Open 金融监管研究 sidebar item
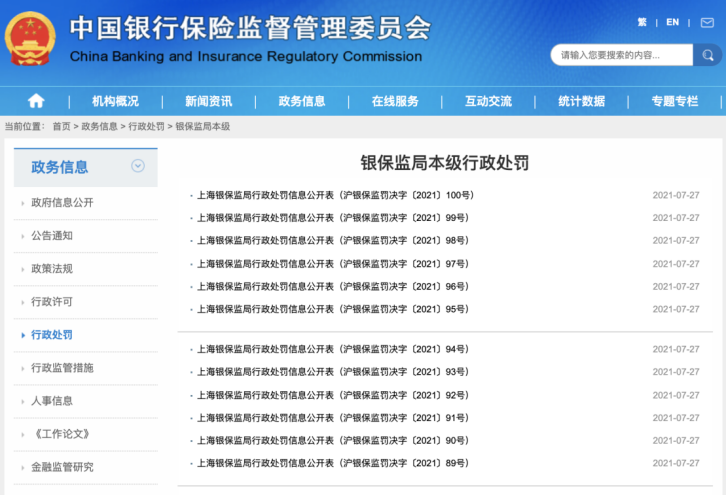Viewport: 726px width, 496px height. 62,467
